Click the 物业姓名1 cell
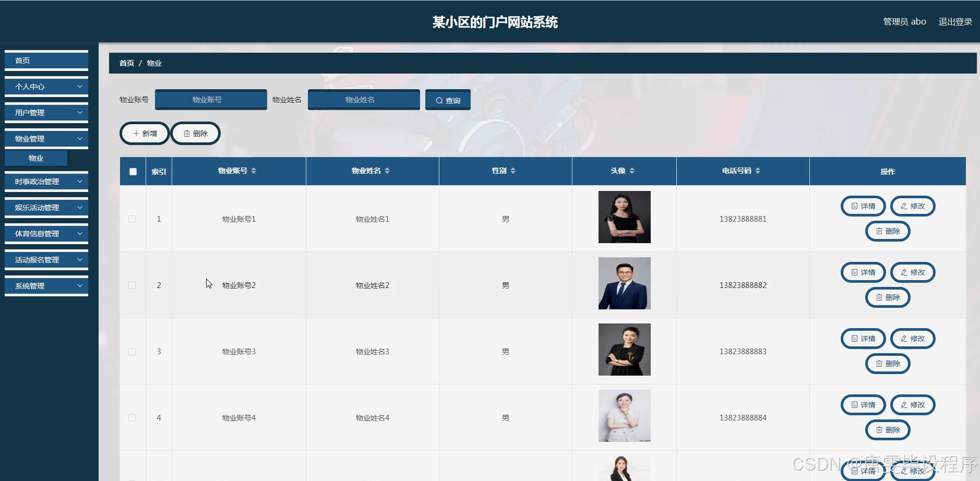 tap(373, 219)
